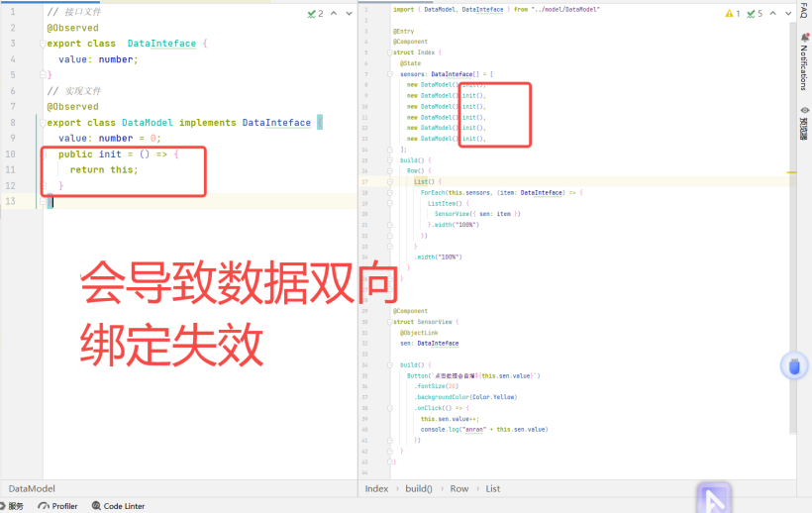Image resolution: width=812 pixels, height=513 pixels.
Task: Click '@State' decorator in Index editor
Action: coord(410,63)
